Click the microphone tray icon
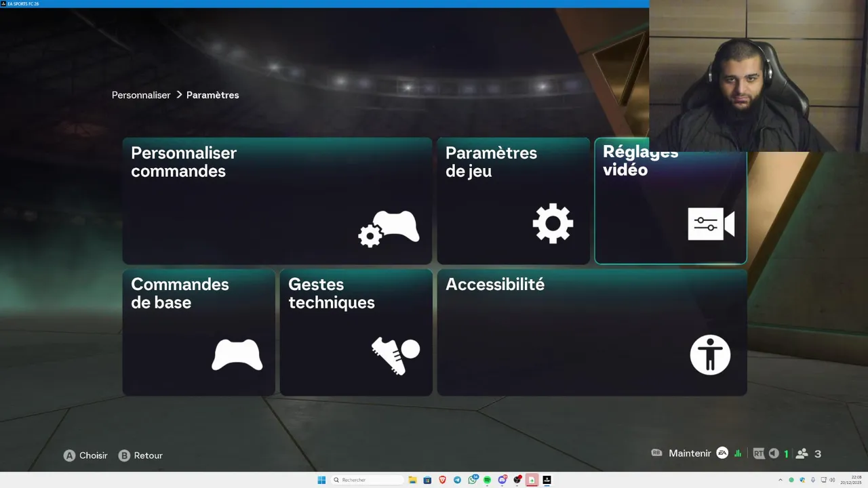Screen dimensions: 868x488 (813, 480)
